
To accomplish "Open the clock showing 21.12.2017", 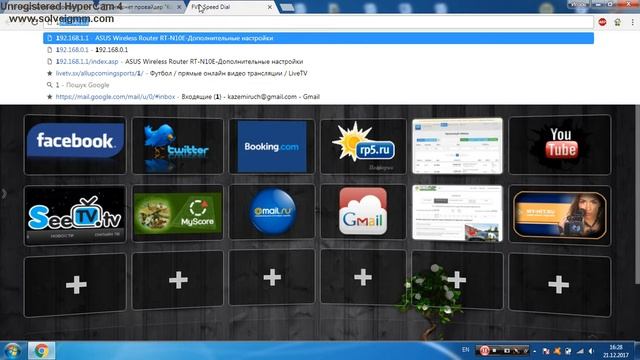I will (x=616, y=351).
